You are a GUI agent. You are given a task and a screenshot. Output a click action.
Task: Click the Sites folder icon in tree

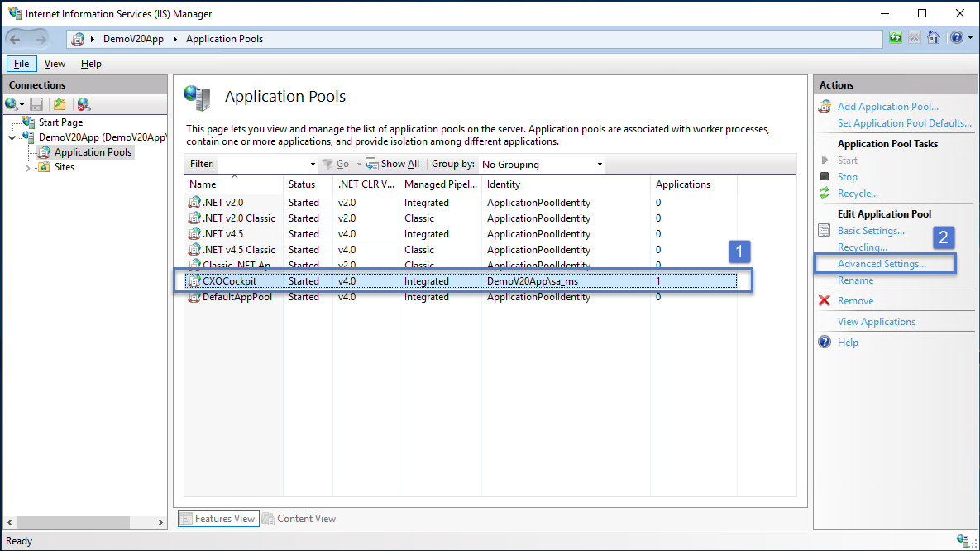click(x=44, y=167)
